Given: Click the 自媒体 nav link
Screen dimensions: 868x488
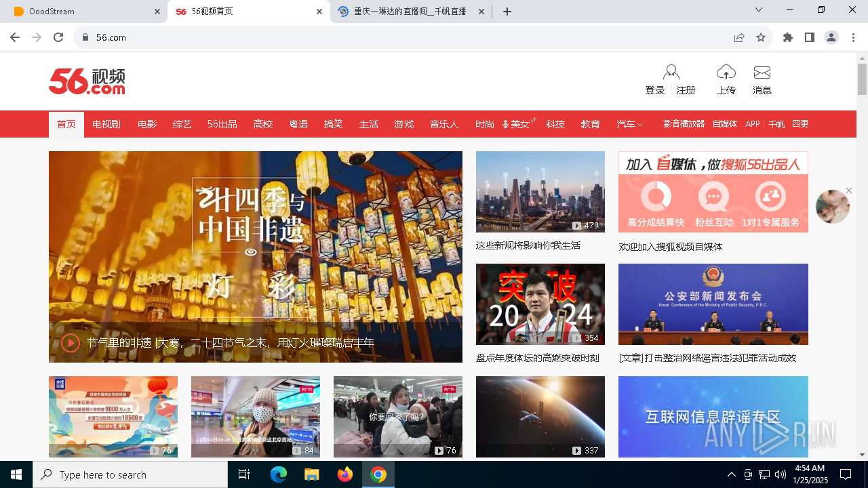Looking at the screenshot, I should (x=725, y=124).
